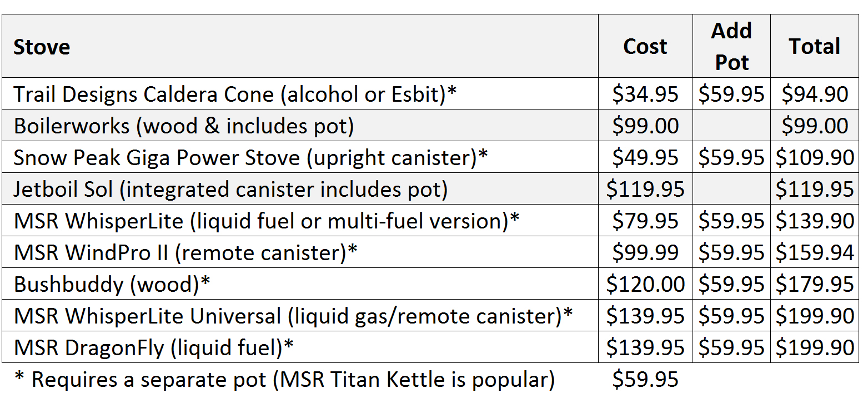Image resolution: width=868 pixels, height=393 pixels.
Task: Click the $179.95 Bushbuddy total cell
Action: tap(815, 285)
